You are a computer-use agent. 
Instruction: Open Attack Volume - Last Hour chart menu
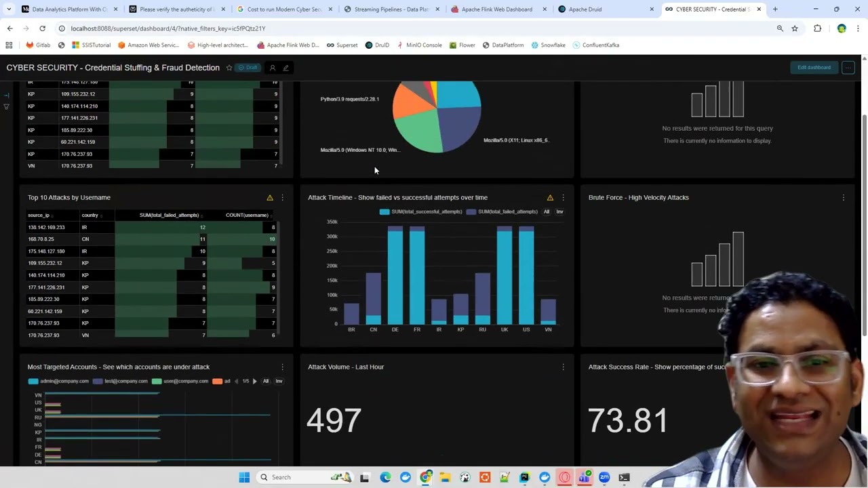[563, 367]
